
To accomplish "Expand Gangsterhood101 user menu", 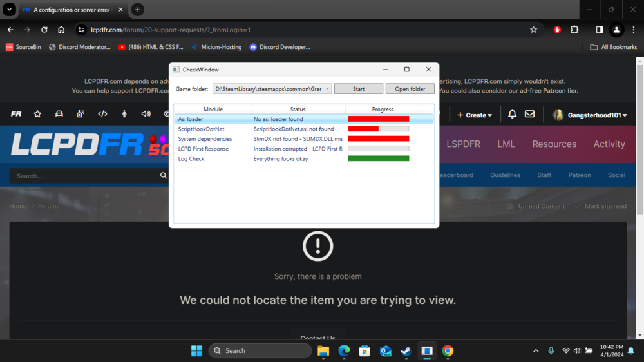I will [590, 115].
